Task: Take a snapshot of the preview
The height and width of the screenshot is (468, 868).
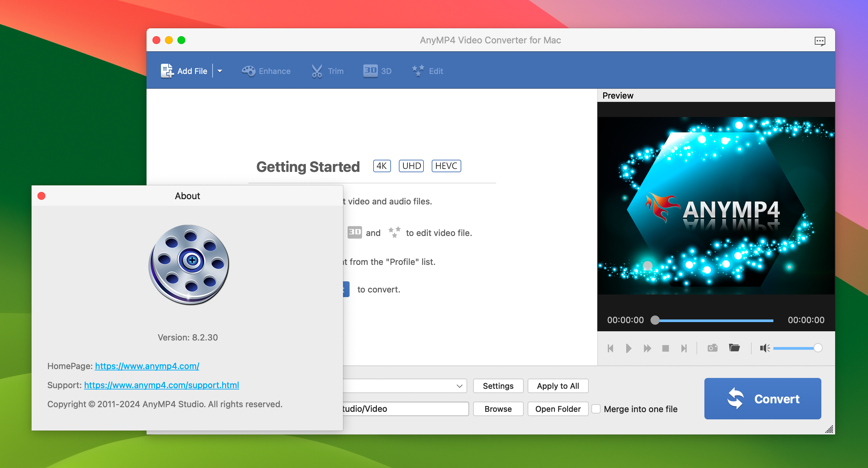Action: tap(712, 348)
